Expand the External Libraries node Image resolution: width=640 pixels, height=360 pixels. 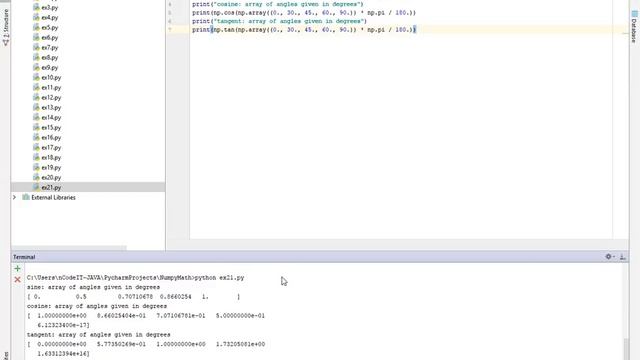(x=15, y=198)
